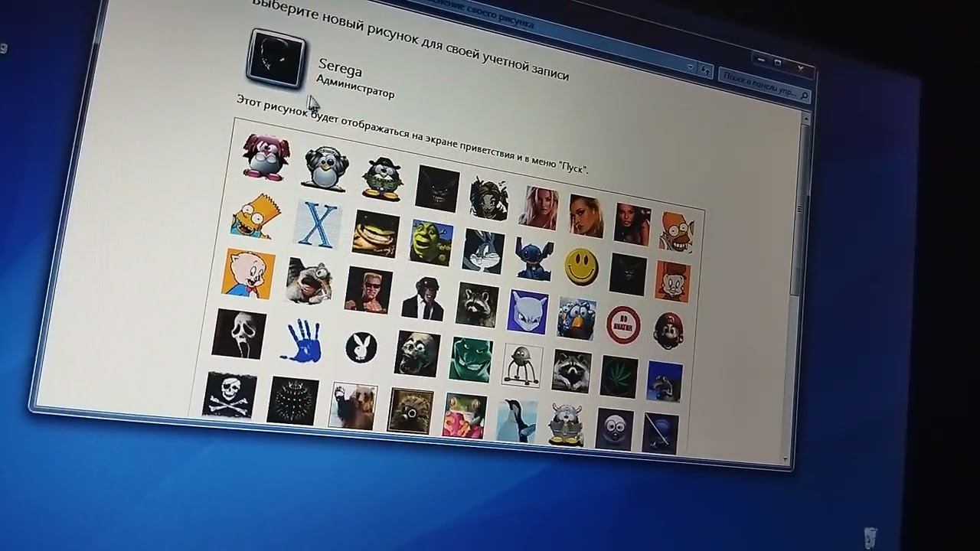Click the search magnifier icon

point(803,96)
